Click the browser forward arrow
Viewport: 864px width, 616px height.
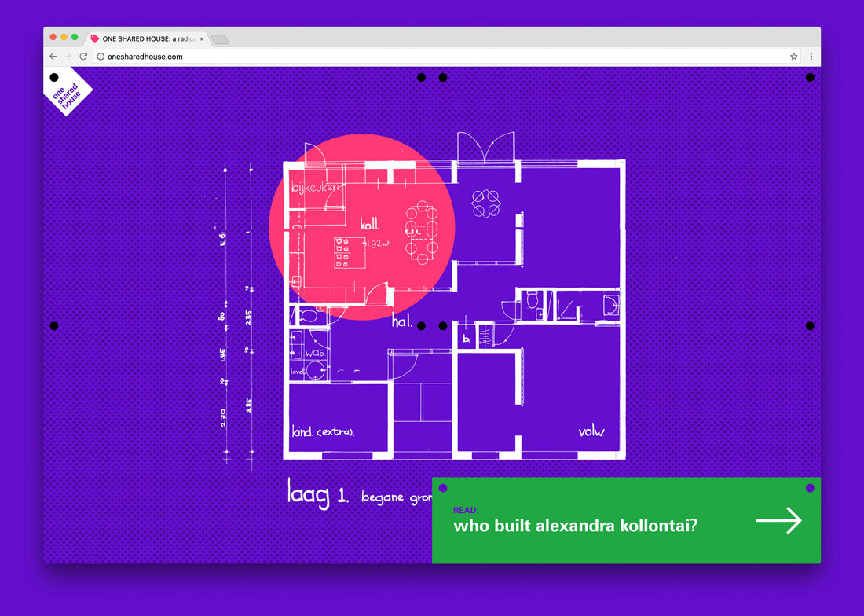[68, 57]
